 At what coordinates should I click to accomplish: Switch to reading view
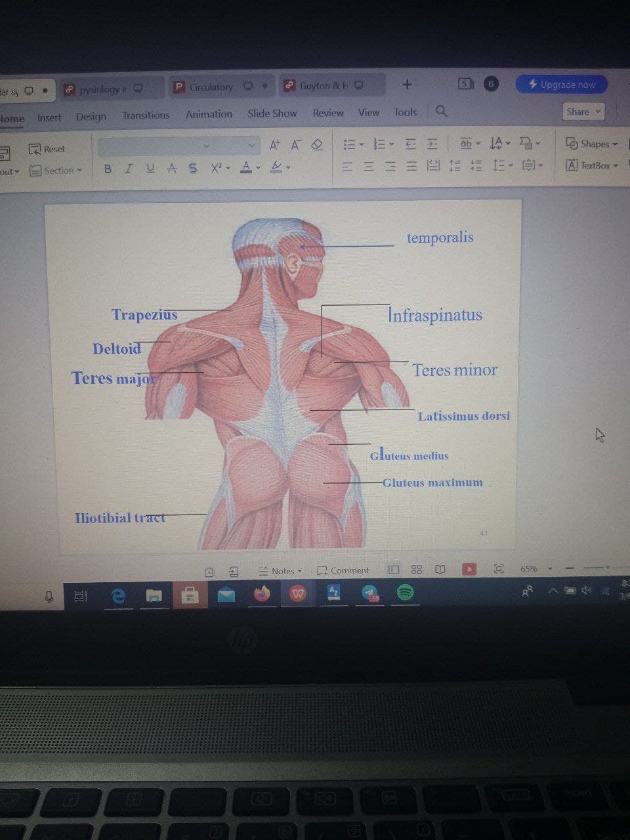tap(440, 570)
